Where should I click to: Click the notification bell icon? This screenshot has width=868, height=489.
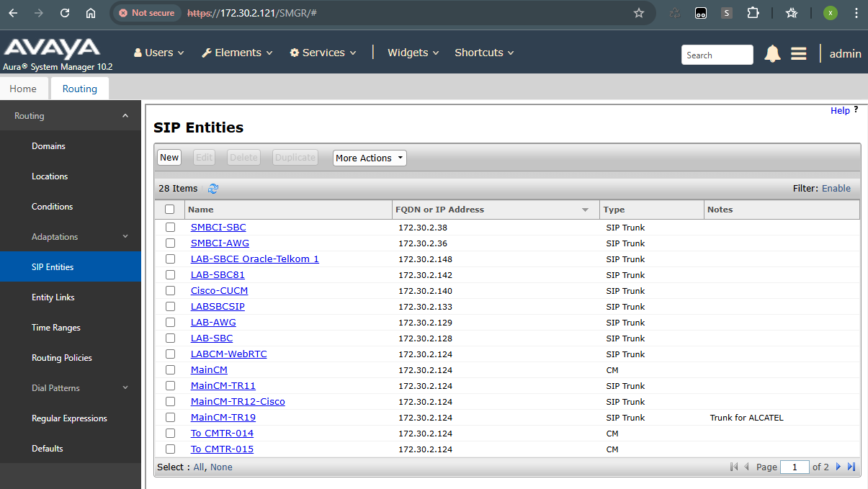click(x=772, y=54)
